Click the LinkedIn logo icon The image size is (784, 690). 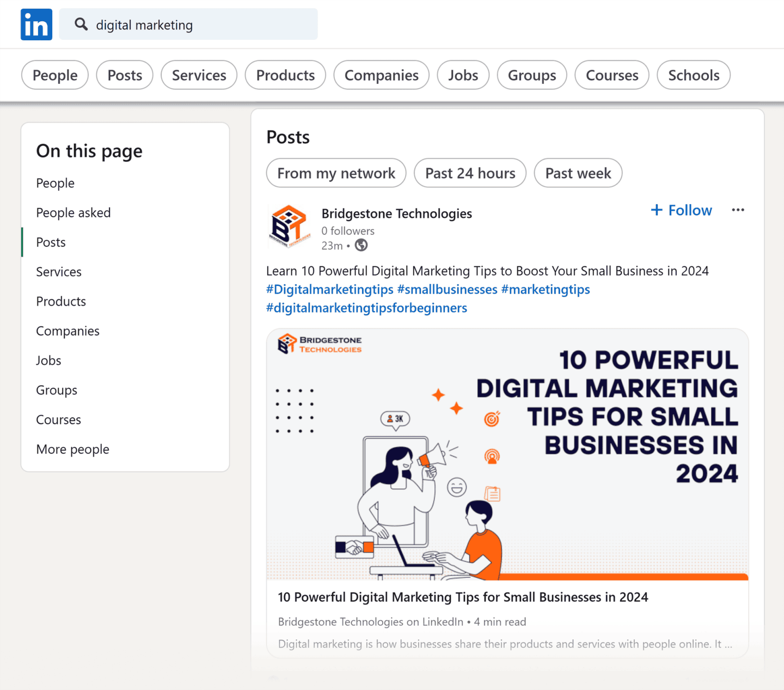(x=36, y=24)
